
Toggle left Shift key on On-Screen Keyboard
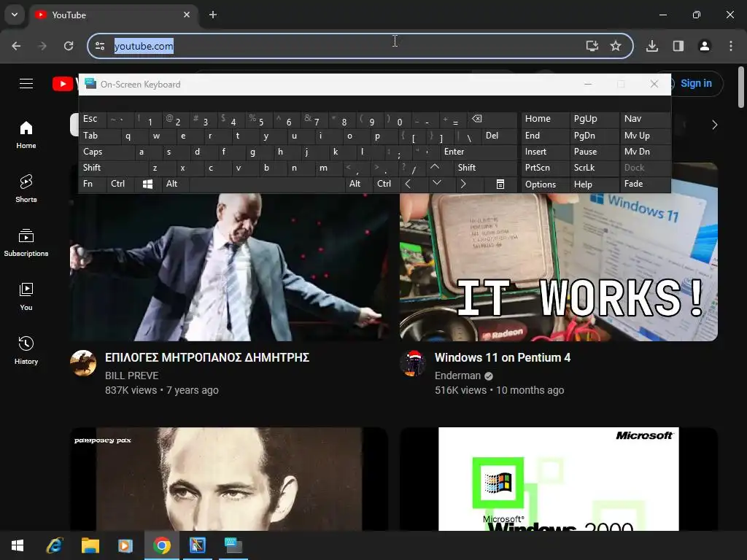coord(113,168)
